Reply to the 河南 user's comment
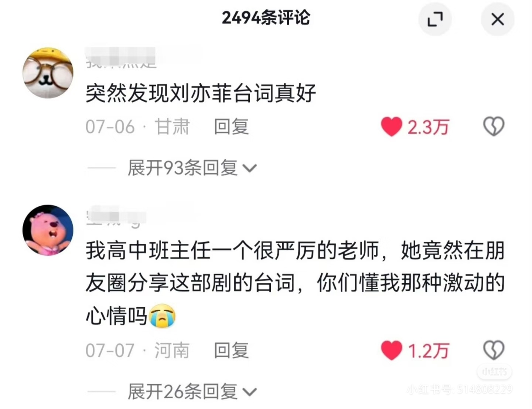 (231, 350)
